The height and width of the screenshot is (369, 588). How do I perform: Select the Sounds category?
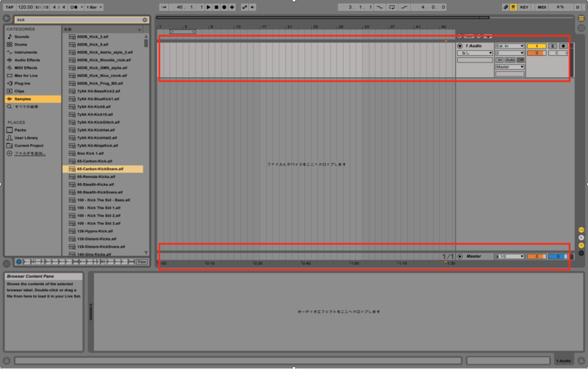point(32,37)
